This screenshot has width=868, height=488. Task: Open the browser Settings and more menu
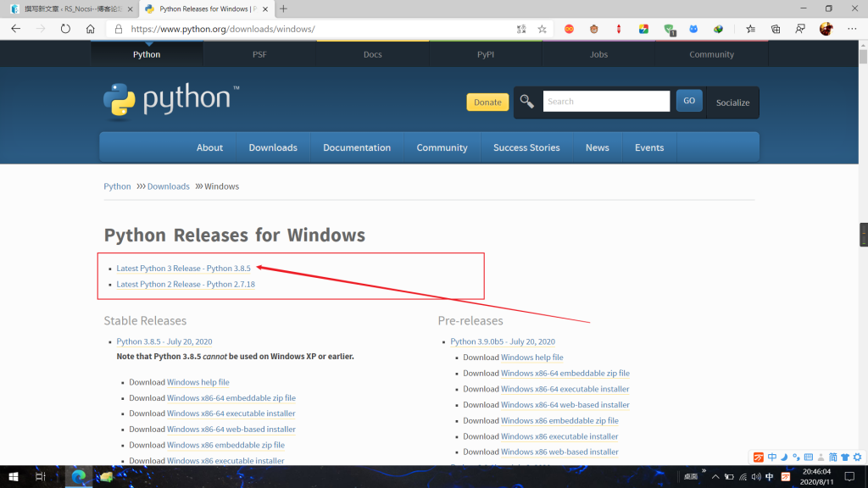852,29
